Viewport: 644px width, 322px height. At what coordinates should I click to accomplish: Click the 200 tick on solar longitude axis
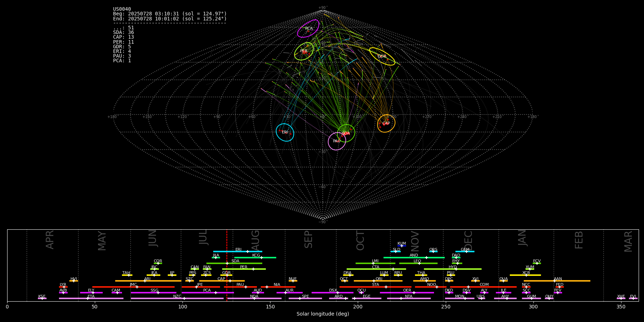pyautogui.click(x=358, y=307)
